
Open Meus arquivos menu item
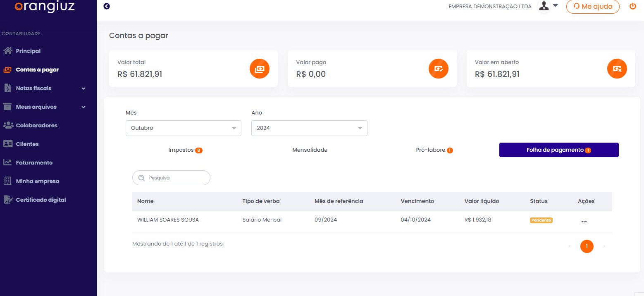[36, 107]
